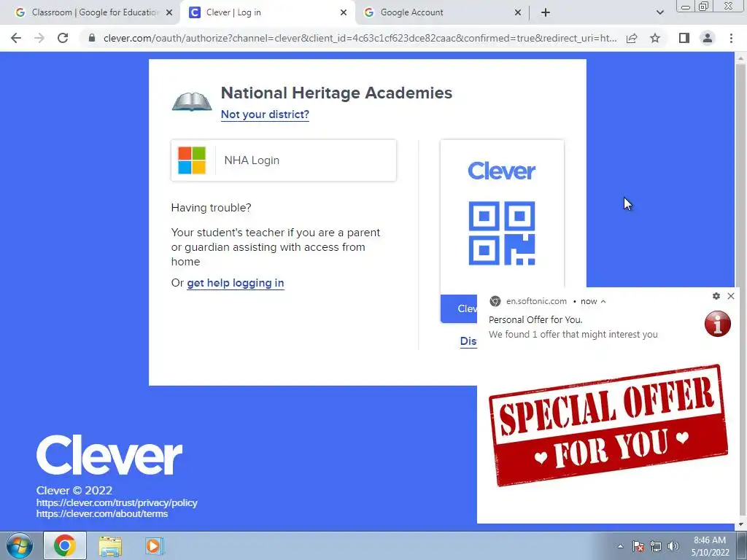The image size is (747, 560).
Task: Reload the Clever login page
Action: (x=63, y=38)
